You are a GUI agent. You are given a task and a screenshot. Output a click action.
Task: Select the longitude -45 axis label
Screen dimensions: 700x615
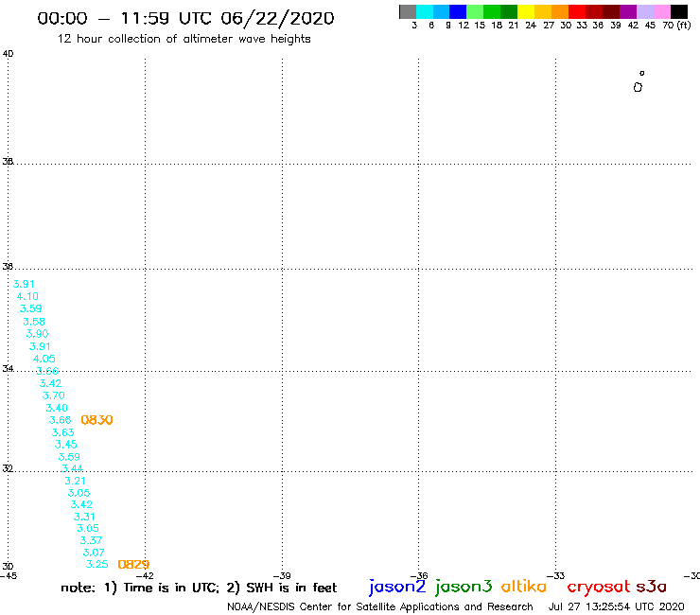click(9, 575)
